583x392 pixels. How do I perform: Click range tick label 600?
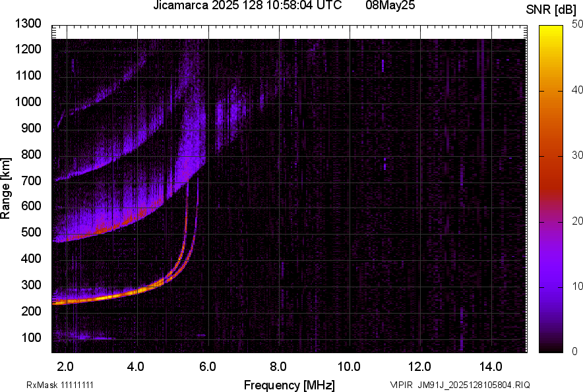pyautogui.click(x=31, y=206)
